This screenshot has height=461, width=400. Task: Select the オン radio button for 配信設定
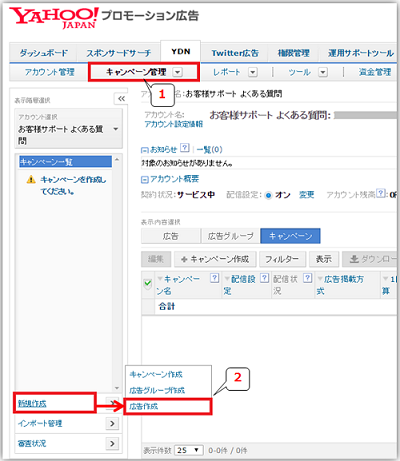[x=268, y=195]
